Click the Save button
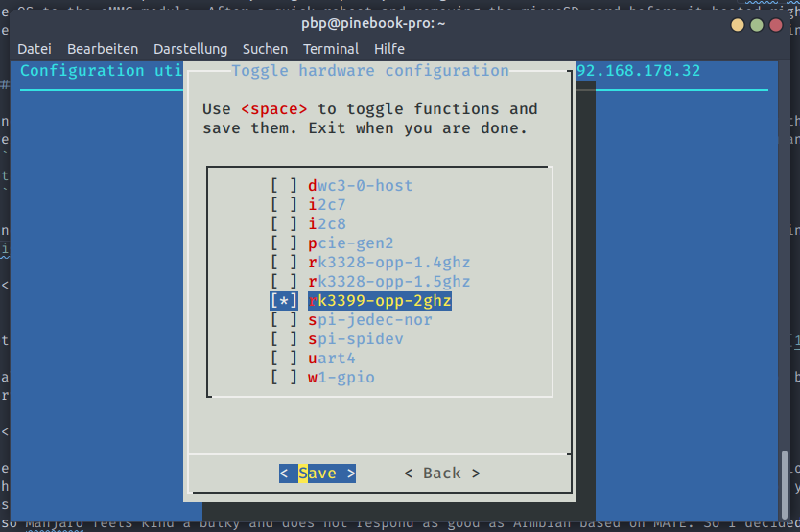This screenshot has width=800, height=532. (318, 474)
